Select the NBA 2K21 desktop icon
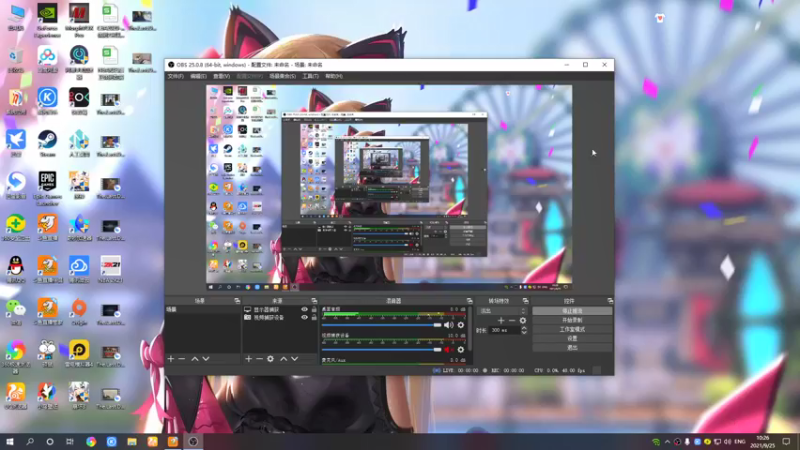The width and height of the screenshot is (800, 450). point(111,269)
